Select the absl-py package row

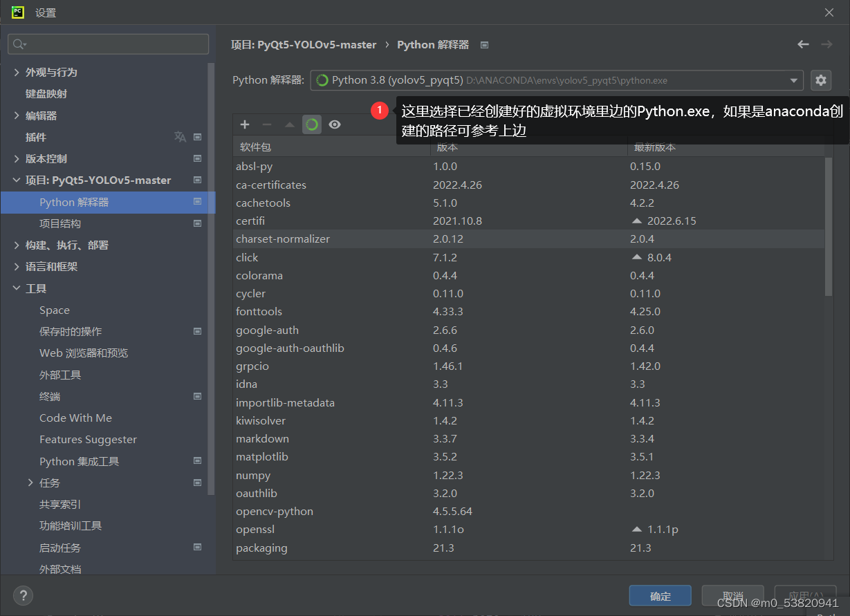[x=528, y=167]
